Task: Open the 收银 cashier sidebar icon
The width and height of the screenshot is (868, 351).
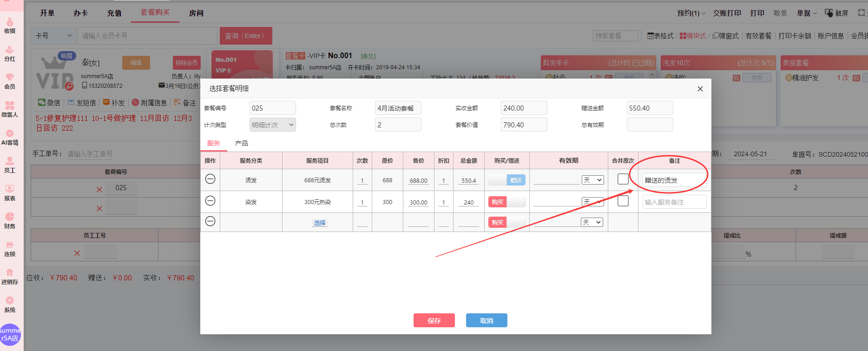Action: 10,26
